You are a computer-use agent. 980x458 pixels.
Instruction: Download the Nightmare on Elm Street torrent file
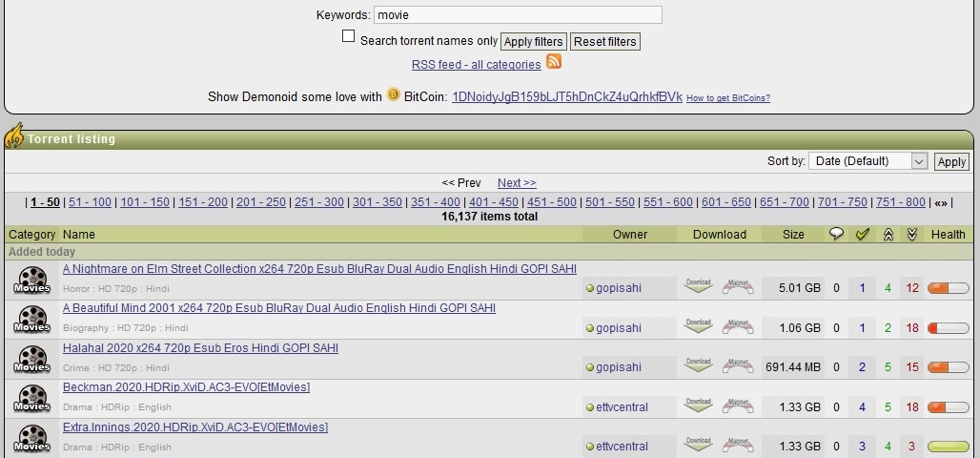point(698,286)
